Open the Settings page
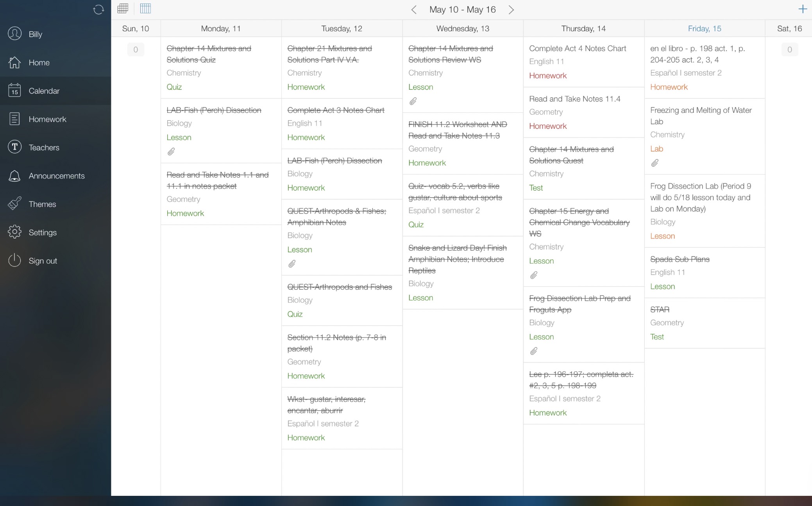 (43, 232)
